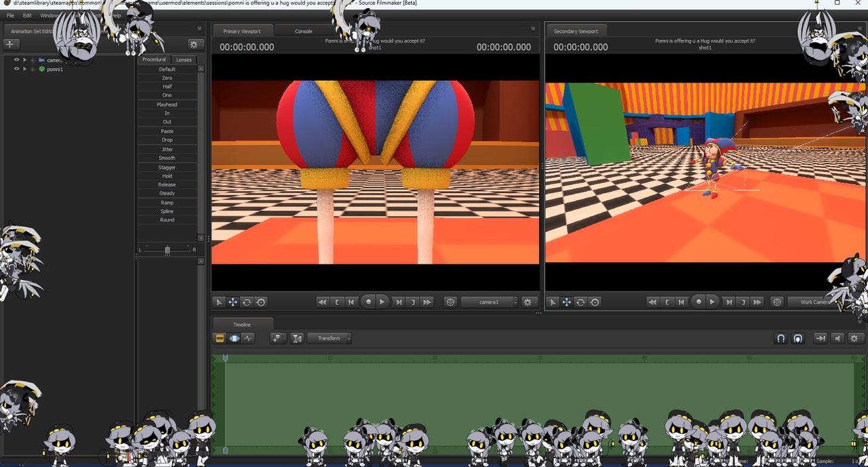Expand the camera1 tree item
This screenshot has width=868, height=467.
tap(33, 60)
